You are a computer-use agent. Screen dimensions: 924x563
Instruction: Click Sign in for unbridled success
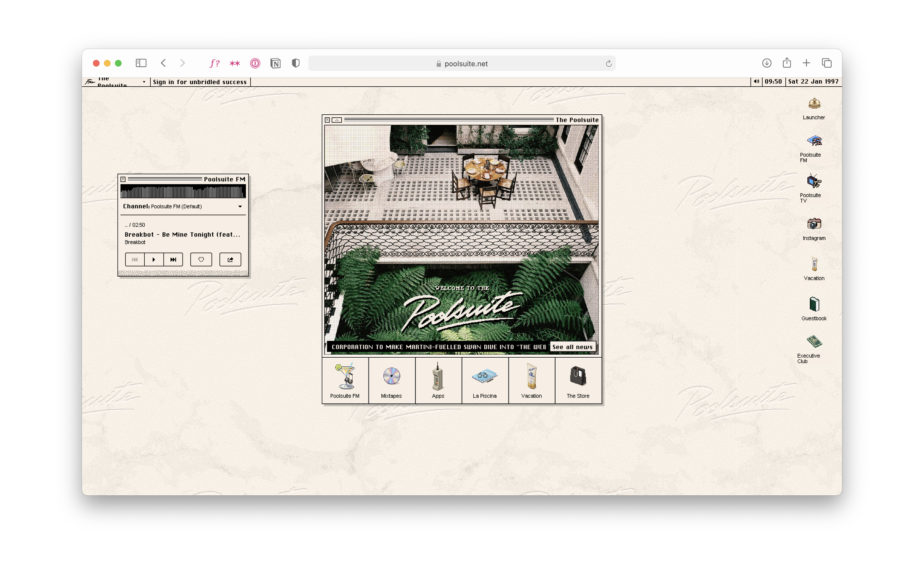click(200, 82)
